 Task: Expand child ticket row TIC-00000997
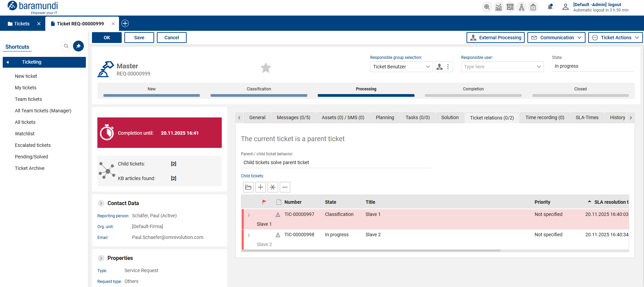pyautogui.click(x=249, y=215)
